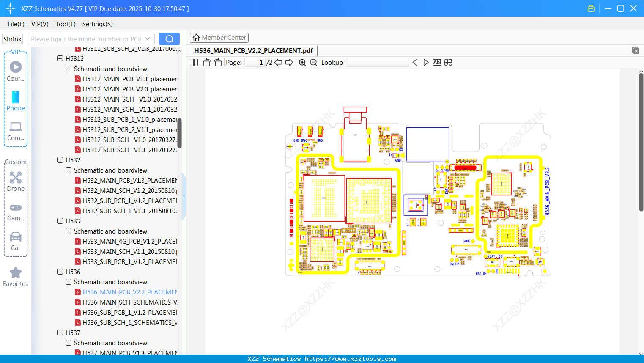
Task: Select the zoom in magnifier tool
Action: pyautogui.click(x=302, y=62)
